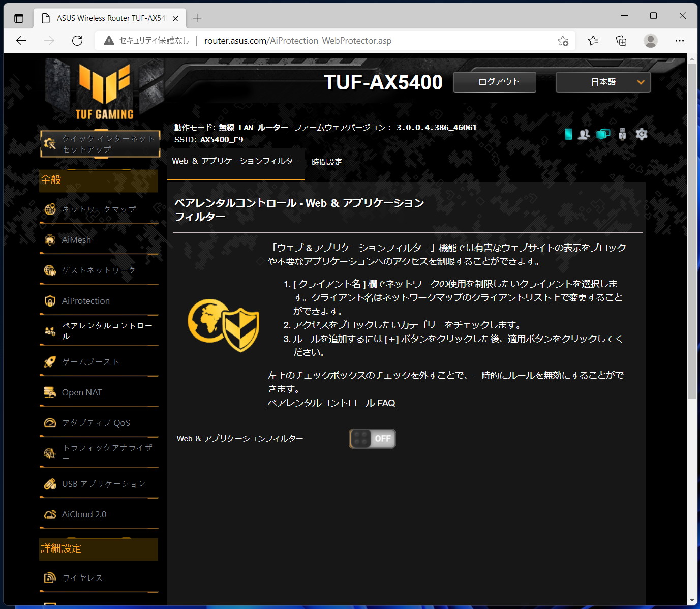The height and width of the screenshot is (609, 700).
Task: Open the 日本語 language dropdown
Action: [603, 82]
